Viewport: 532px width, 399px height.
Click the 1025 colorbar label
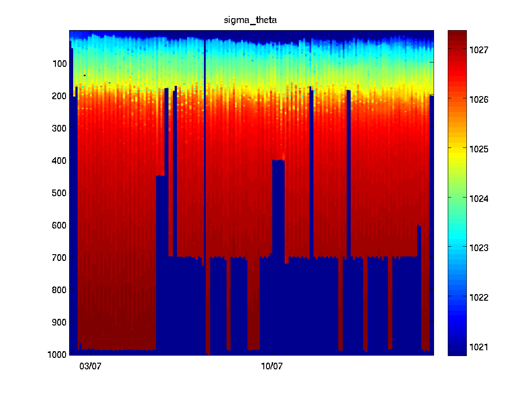pyautogui.click(x=479, y=149)
